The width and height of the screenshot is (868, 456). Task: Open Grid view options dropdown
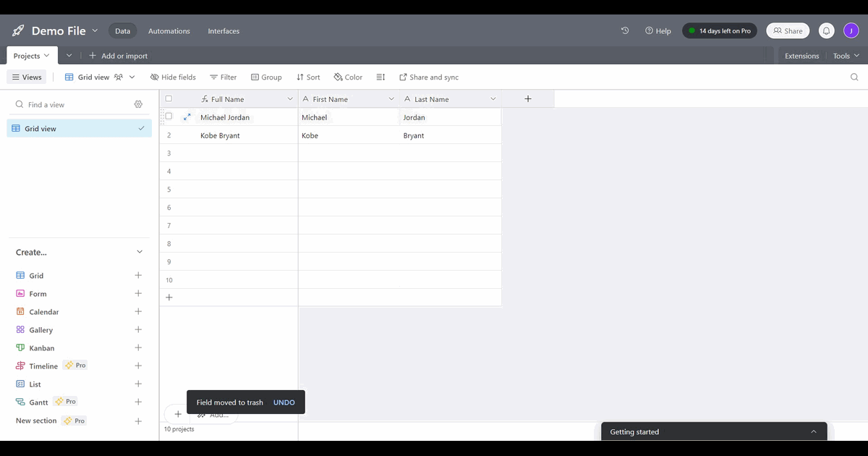132,77
